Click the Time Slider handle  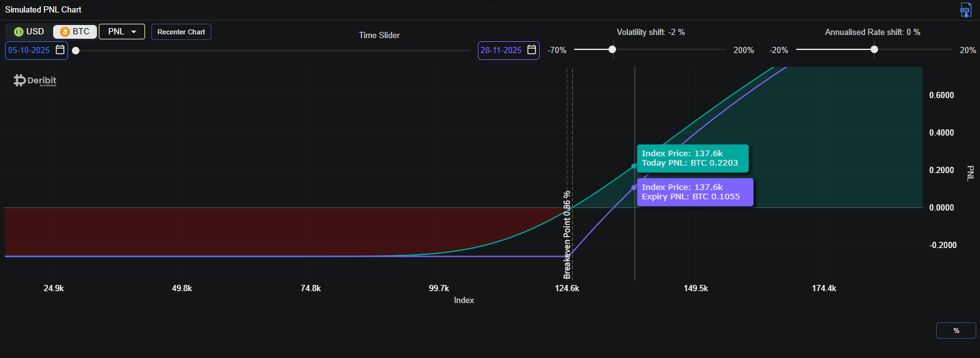76,50
